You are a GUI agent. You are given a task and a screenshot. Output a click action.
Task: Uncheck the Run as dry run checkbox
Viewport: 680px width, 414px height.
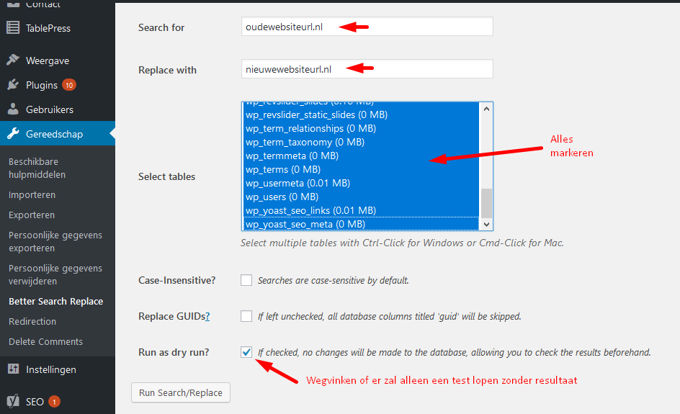246,352
